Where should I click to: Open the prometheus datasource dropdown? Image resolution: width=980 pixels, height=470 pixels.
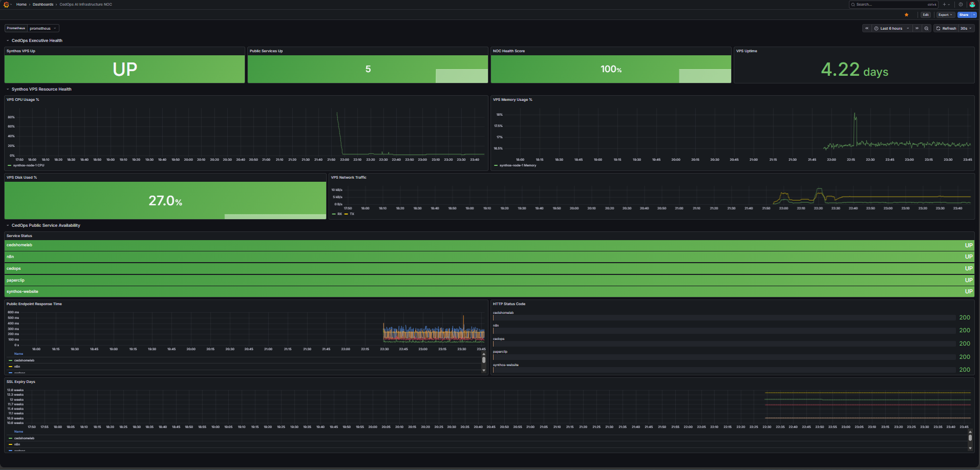(43, 28)
